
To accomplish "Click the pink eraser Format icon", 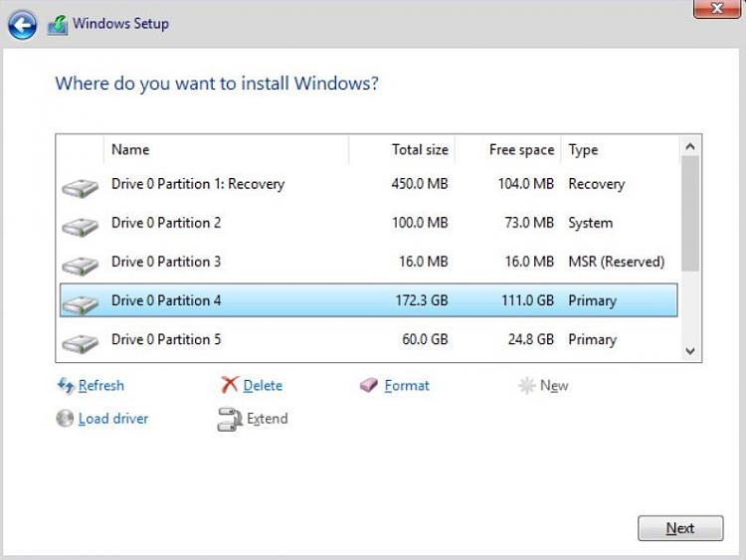I will (x=368, y=384).
